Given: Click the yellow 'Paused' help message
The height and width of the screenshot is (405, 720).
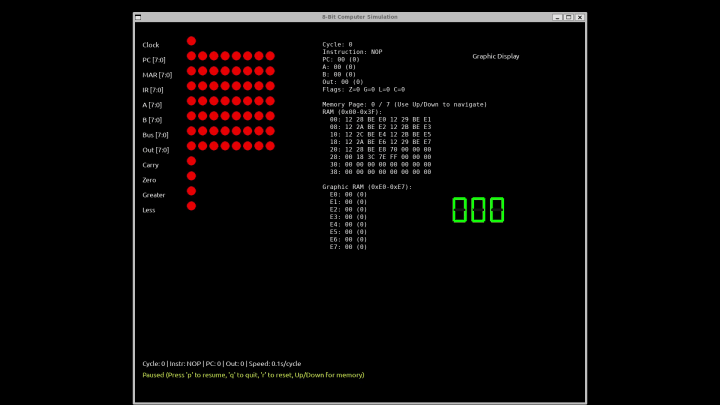Looking at the screenshot, I should pyautogui.click(x=253, y=375).
